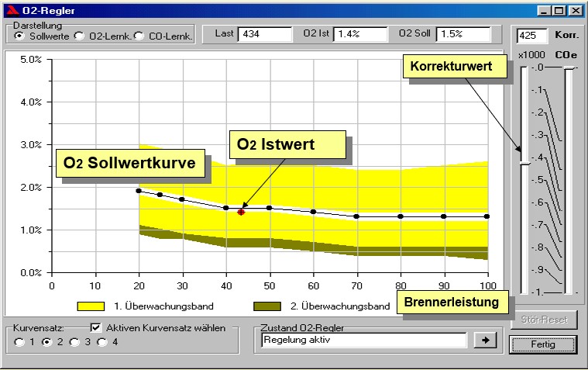Screen dimensions: 588x370
Task: Click the O2 Ist value field
Action: pos(360,34)
